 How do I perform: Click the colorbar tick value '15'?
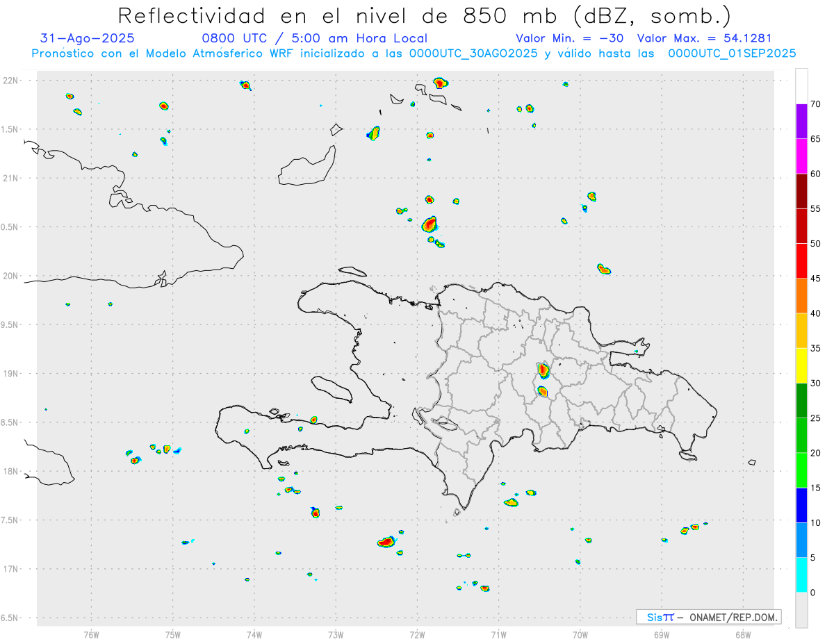coord(816,488)
